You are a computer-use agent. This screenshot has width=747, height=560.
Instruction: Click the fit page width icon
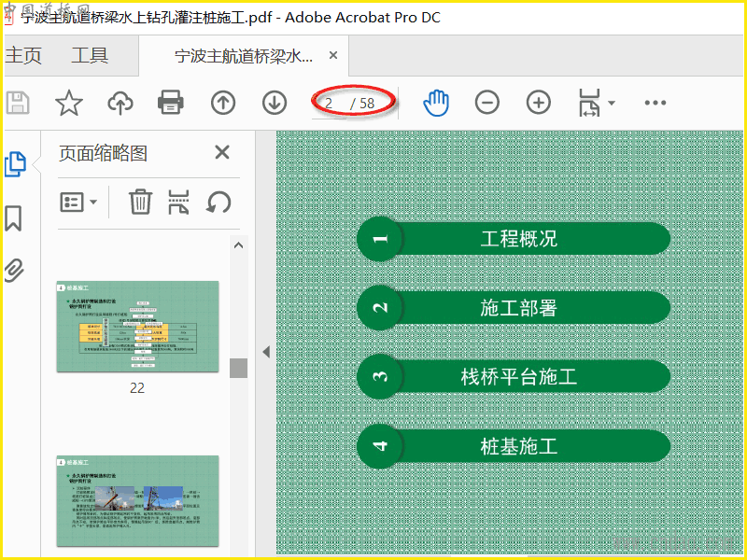click(x=589, y=103)
